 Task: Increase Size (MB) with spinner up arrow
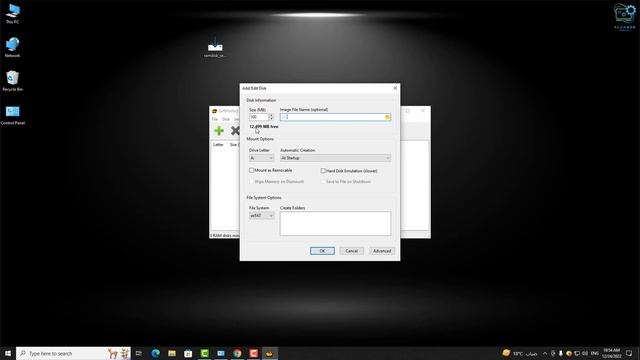click(271, 116)
